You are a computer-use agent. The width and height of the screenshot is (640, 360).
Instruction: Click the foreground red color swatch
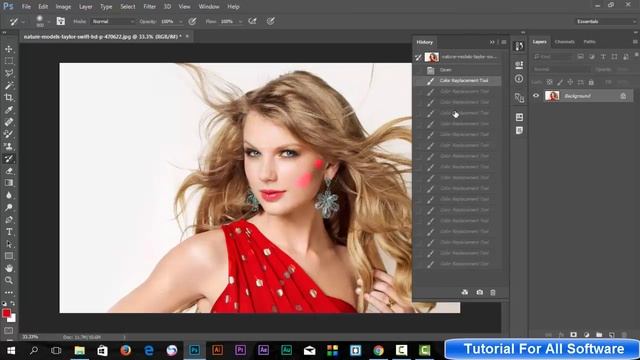pyautogui.click(x=6, y=313)
